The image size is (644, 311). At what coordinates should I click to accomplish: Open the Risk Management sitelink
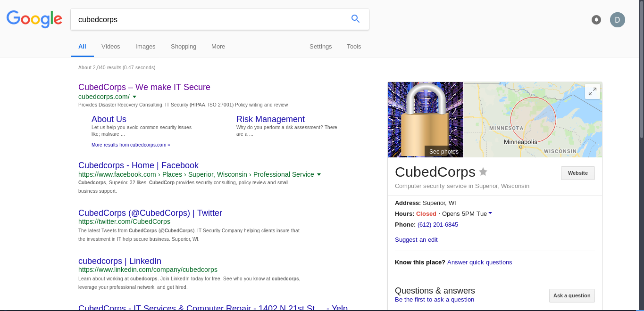pyautogui.click(x=270, y=119)
